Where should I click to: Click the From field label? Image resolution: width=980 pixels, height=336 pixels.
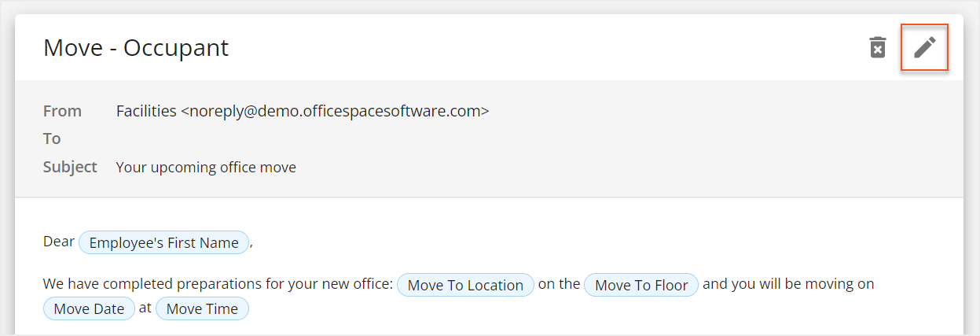(x=62, y=111)
